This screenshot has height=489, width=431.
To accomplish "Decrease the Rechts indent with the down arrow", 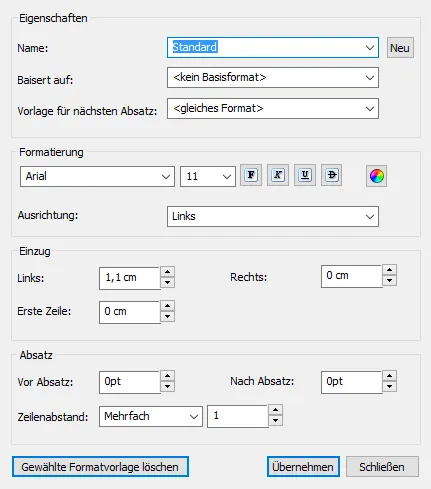I will click(x=389, y=281).
